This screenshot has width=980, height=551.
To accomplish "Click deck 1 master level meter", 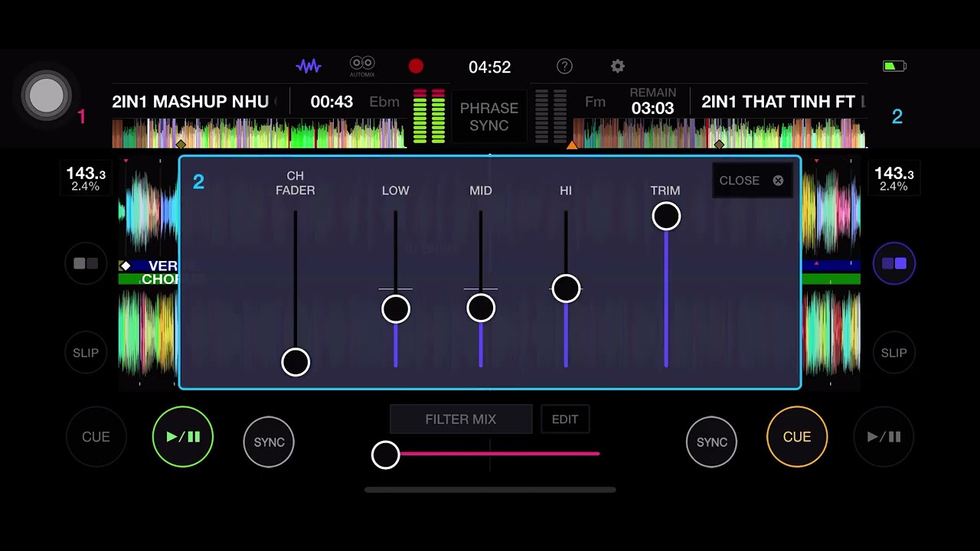I will click(429, 116).
